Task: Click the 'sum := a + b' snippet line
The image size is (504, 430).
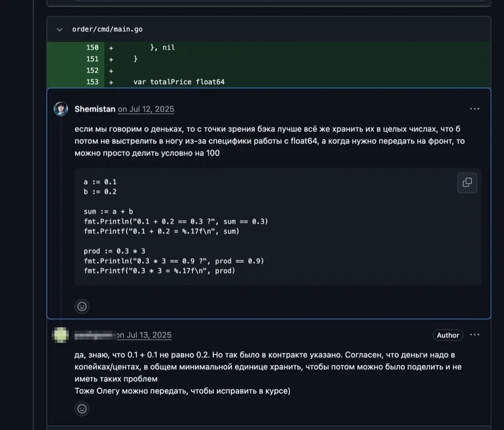Action: coord(108,211)
